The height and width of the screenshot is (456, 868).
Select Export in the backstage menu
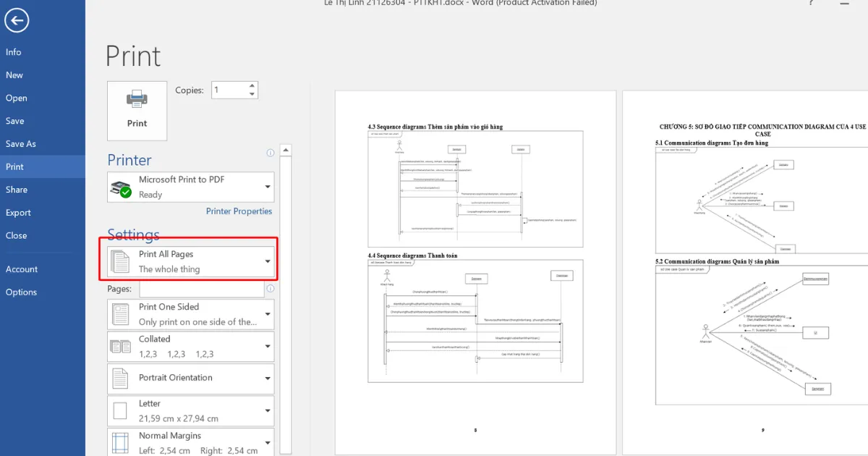18,213
